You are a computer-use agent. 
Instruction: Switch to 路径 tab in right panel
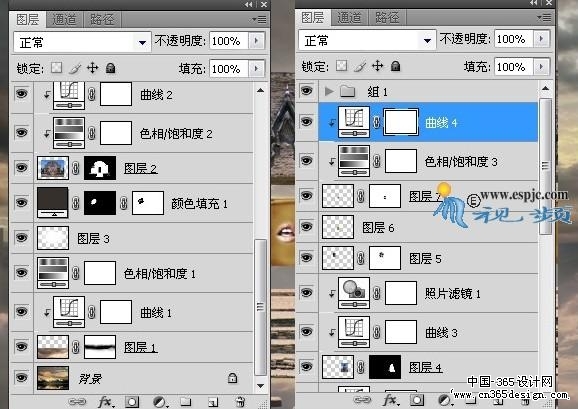pyautogui.click(x=387, y=18)
